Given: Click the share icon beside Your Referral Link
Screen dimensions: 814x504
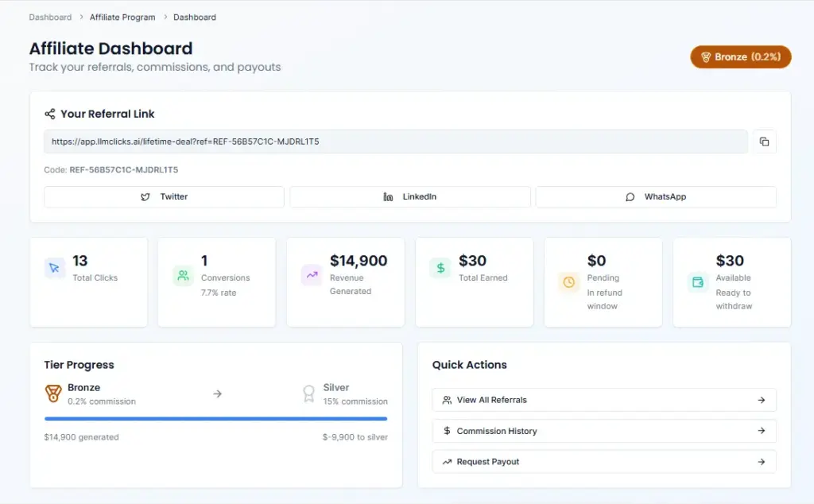Looking at the screenshot, I should (50, 113).
